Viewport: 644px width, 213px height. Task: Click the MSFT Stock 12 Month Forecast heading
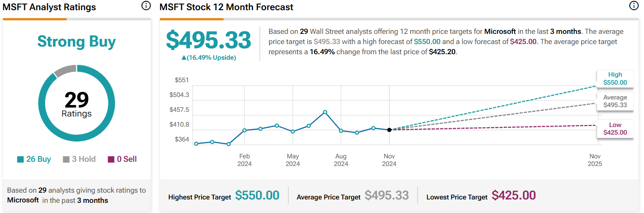click(227, 7)
